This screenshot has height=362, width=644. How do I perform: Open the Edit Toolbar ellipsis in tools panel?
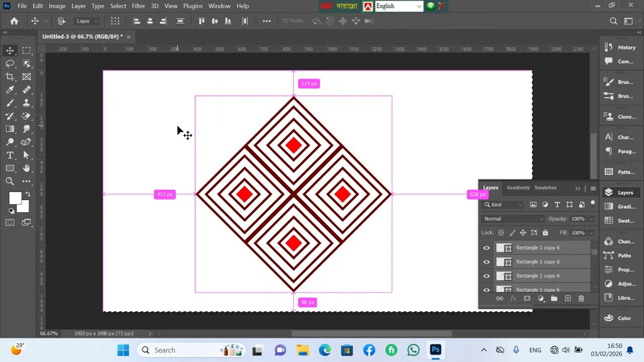pos(27,181)
